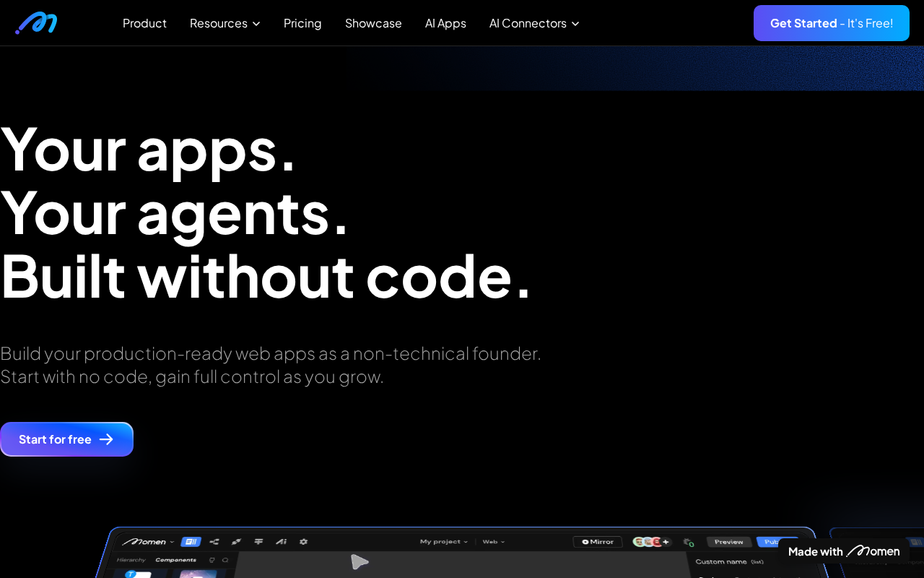Viewport: 924px width, 578px height.
Task: Switch to Components tab in editor preview
Action: 175,559
